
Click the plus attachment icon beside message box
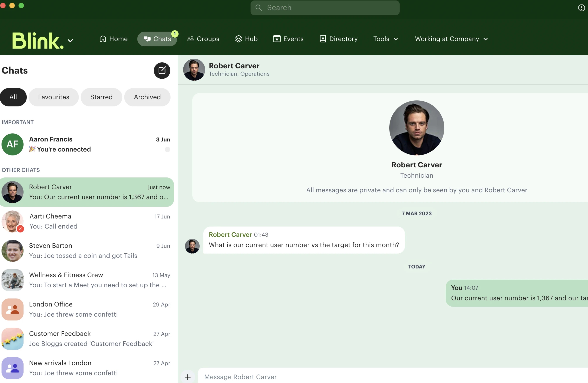click(188, 377)
